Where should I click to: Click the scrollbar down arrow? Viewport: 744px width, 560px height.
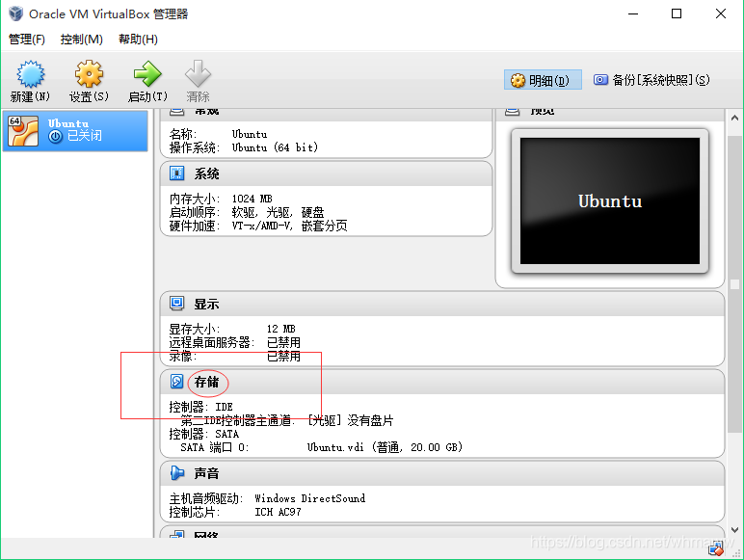coord(734,529)
